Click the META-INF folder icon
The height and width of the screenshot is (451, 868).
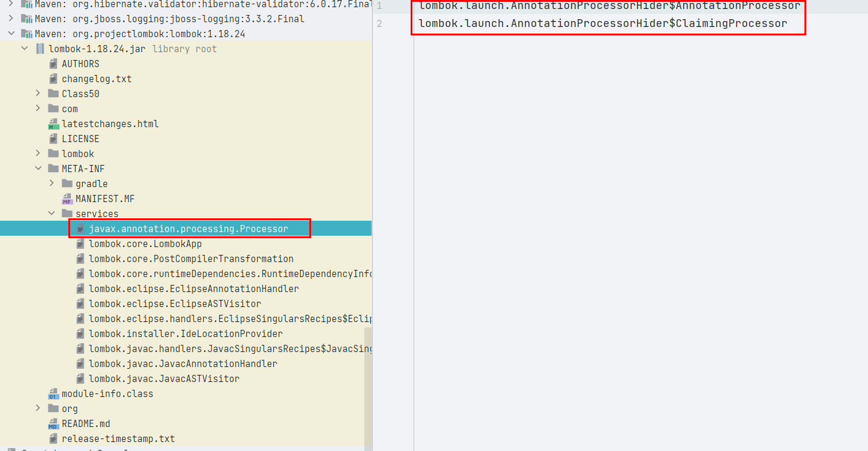53,169
